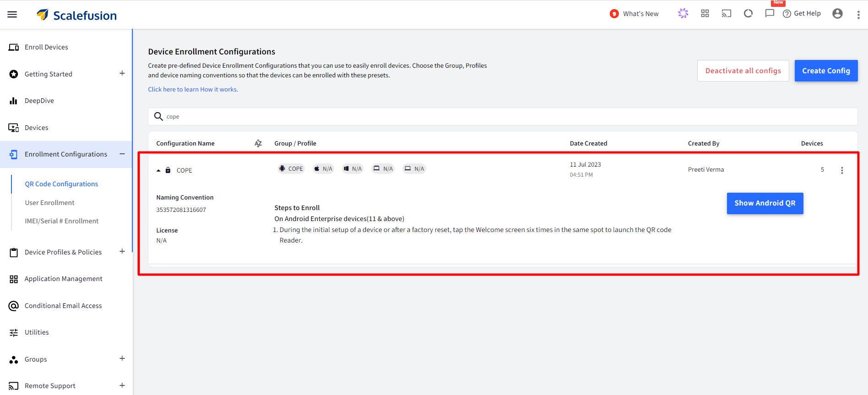Click the Windows N/A profile chip
Image resolution: width=868 pixels, height=395 pixels.
pyautogui.click(x=353, y=169)
